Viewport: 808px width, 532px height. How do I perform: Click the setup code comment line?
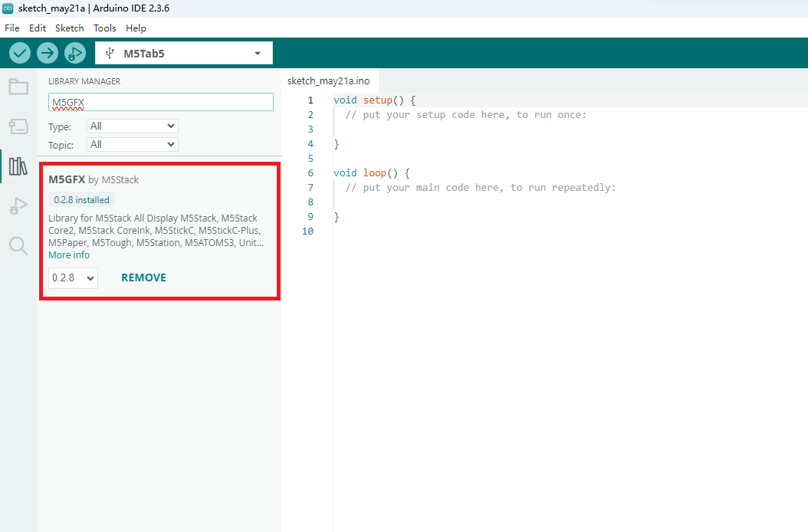[x=466, y=114]
